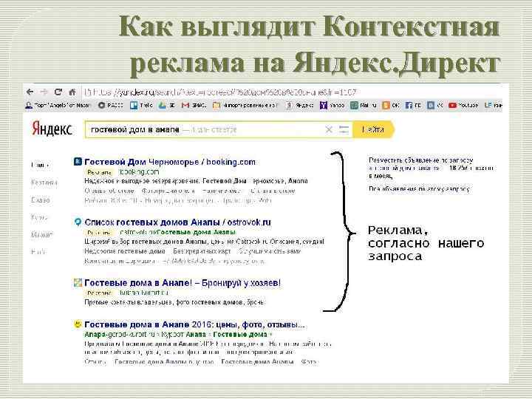532x399 pixels.
Task: Open the Gmail bookmark
Action: tap(194, 106)
